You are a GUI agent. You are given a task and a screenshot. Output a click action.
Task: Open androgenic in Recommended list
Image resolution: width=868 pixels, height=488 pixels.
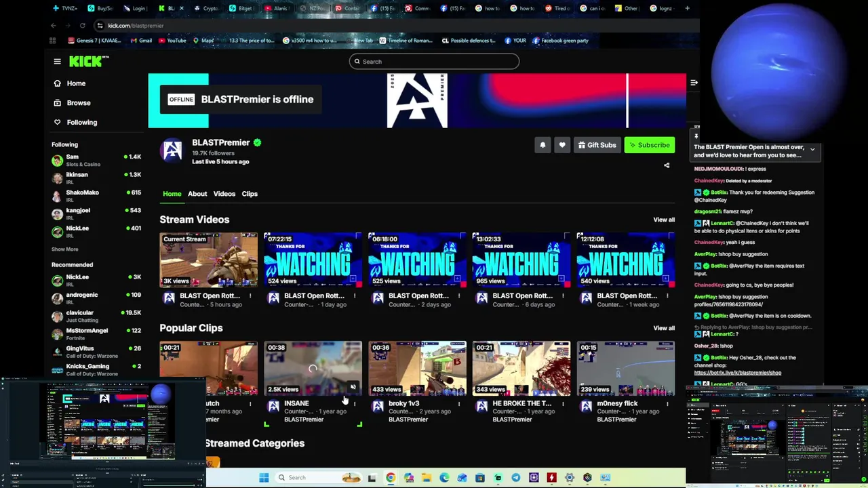pyautogui.click(x=96, y=298)
